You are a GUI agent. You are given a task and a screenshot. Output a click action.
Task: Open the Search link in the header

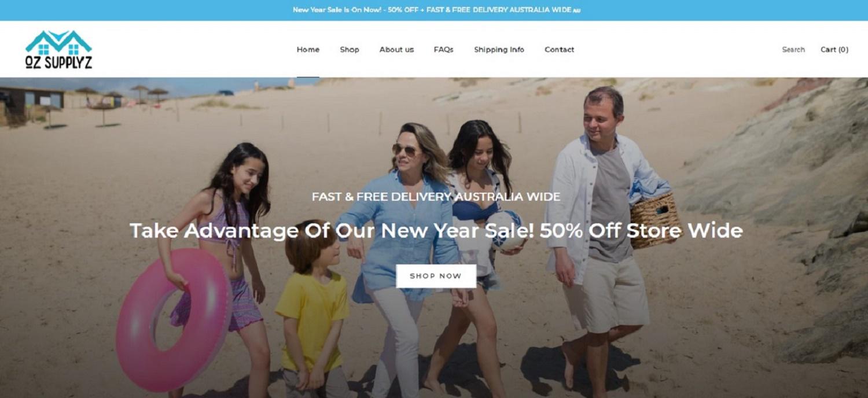(x=793, y=50)
